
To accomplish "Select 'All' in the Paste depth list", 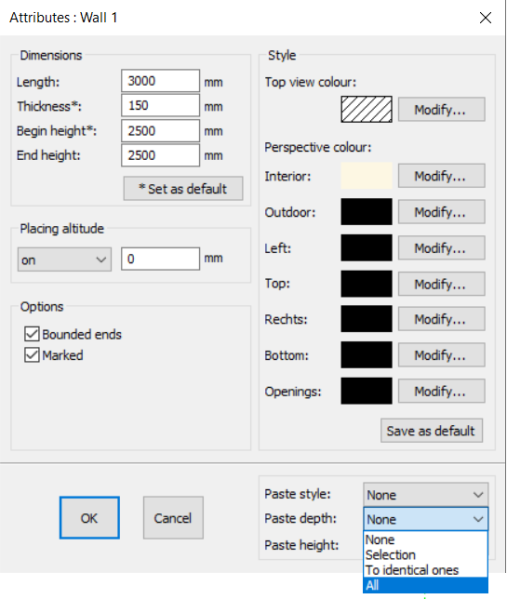I will 426,585.
